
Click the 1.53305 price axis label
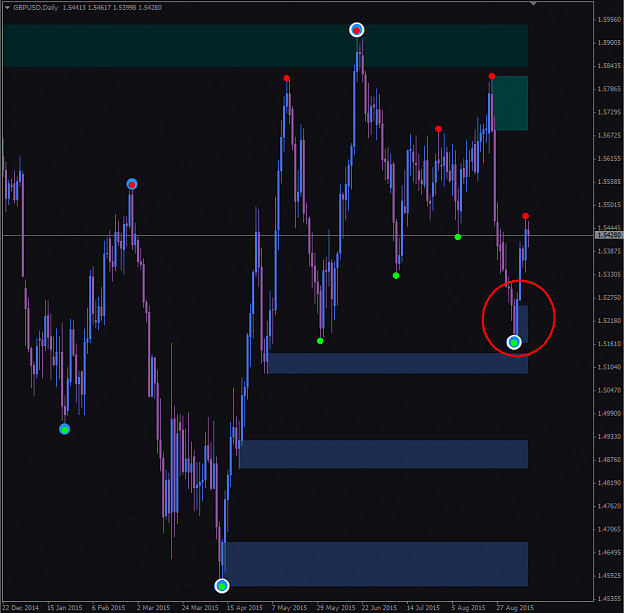click(x=609, y=275)
